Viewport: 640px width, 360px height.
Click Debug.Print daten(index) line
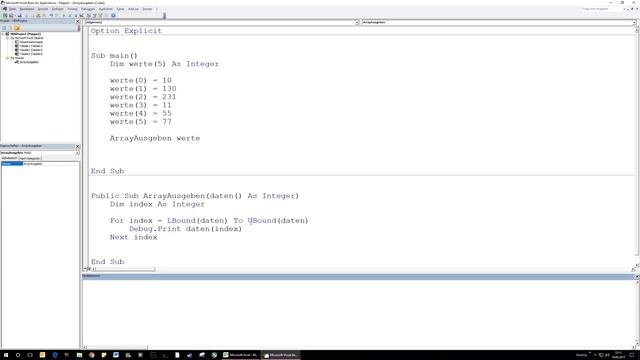185,229
